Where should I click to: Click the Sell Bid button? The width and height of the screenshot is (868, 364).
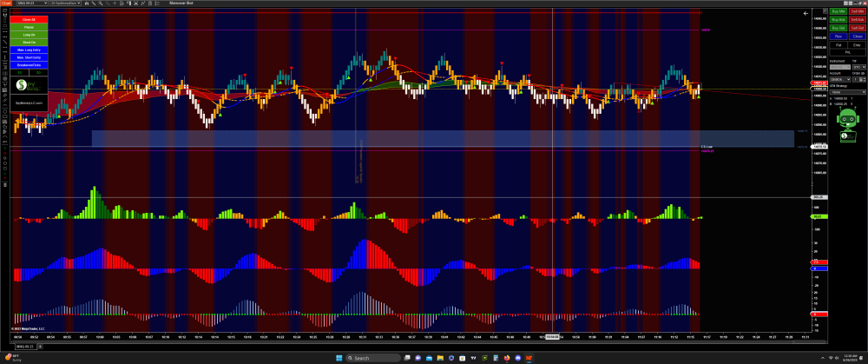tap(858, 28)
